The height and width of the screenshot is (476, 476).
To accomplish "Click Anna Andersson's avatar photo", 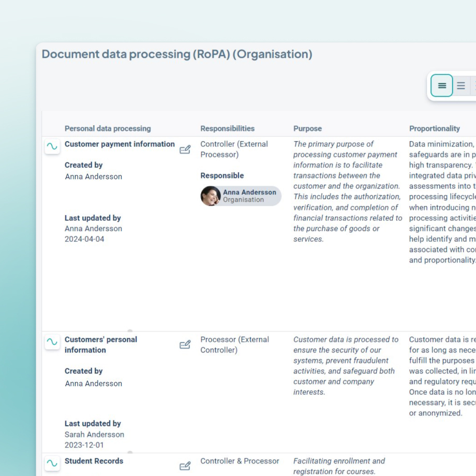I will tap(211, 196).
